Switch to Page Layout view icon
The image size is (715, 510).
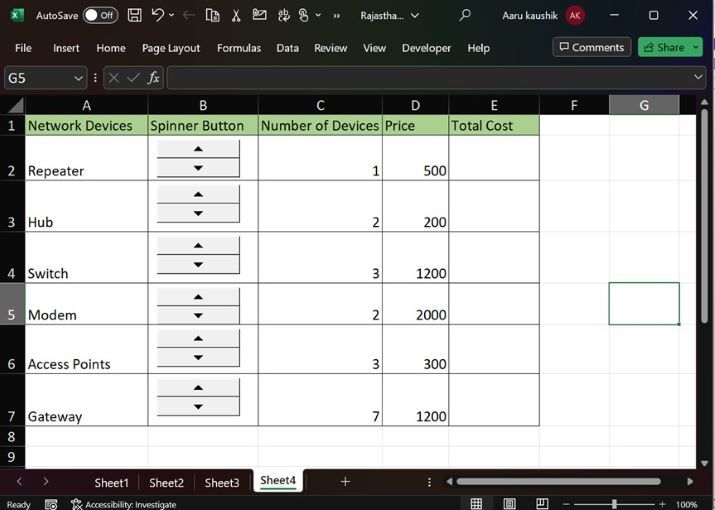pyautogui.click(x=509, y=504)
